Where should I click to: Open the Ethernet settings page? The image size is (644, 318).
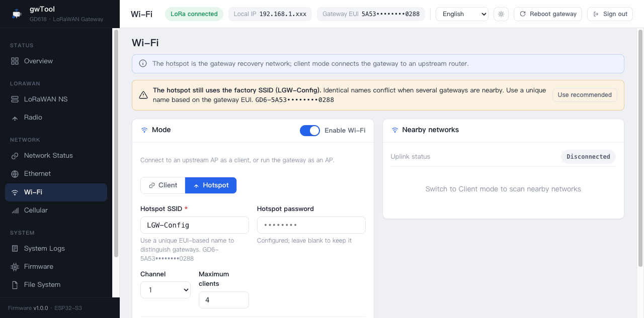56,173
